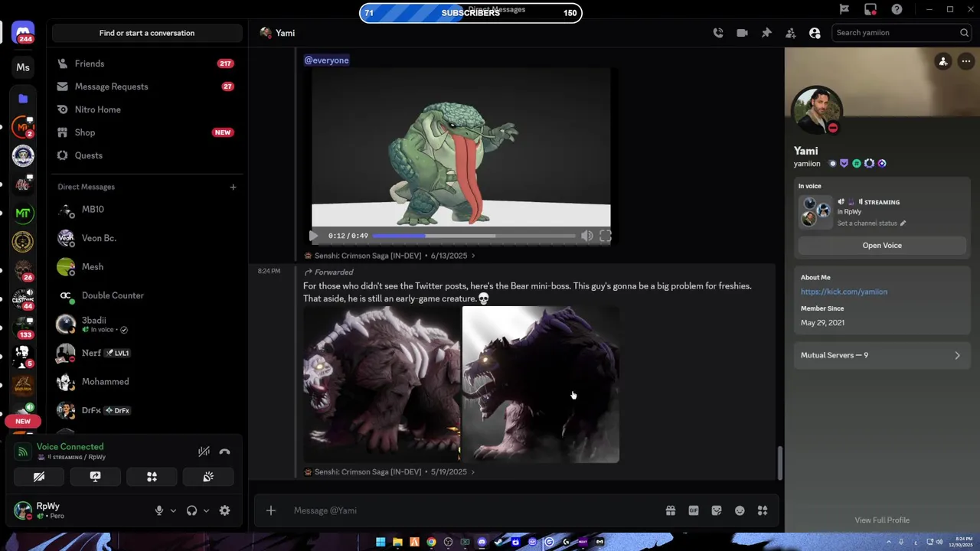This screenshot has height=551, width=980.
Task: Jump to source message dated 5/19/2025
Action: (390, 471)
